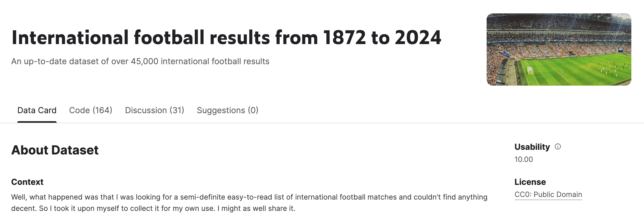Click the License heading
The height and width of the screenshot is (214, 644).
tap(530, 182)
